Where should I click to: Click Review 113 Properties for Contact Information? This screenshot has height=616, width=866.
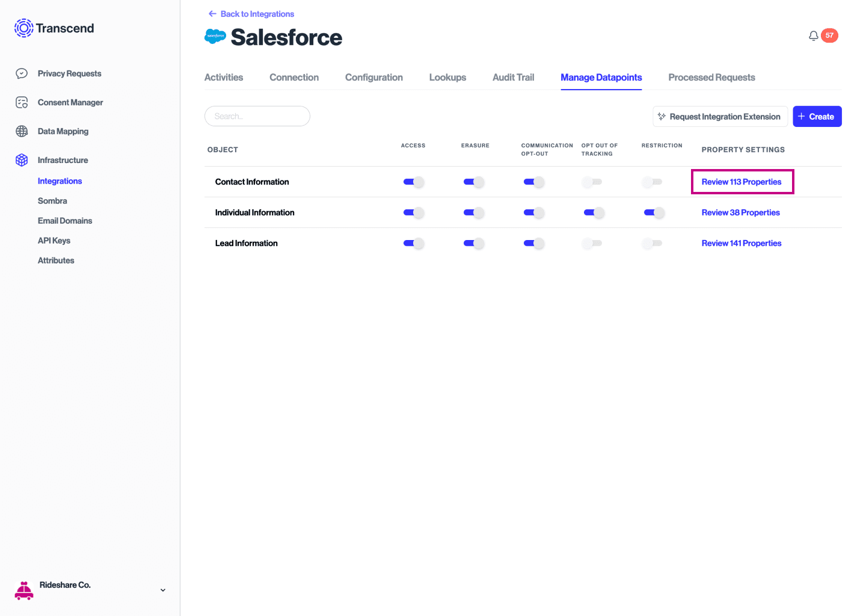[742, 182]
